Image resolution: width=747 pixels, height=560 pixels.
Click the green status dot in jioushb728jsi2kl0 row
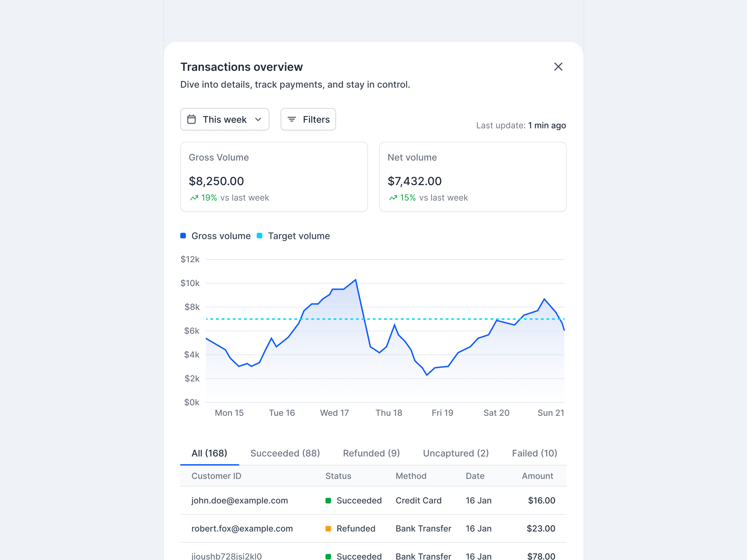tap(328, 556)
